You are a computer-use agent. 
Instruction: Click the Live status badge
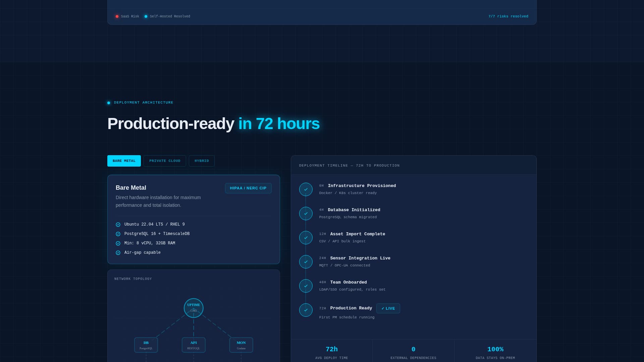388,308
